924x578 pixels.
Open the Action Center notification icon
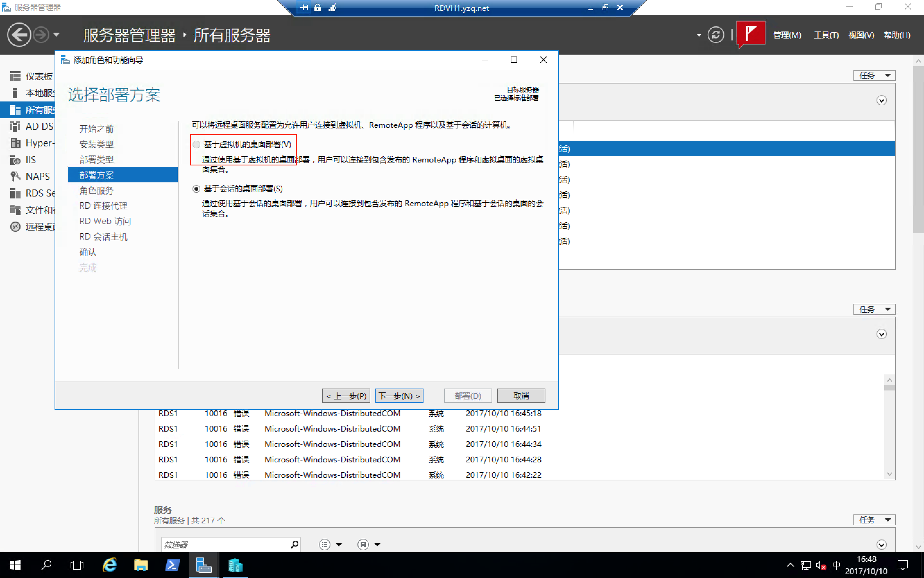tap(903, 565)
